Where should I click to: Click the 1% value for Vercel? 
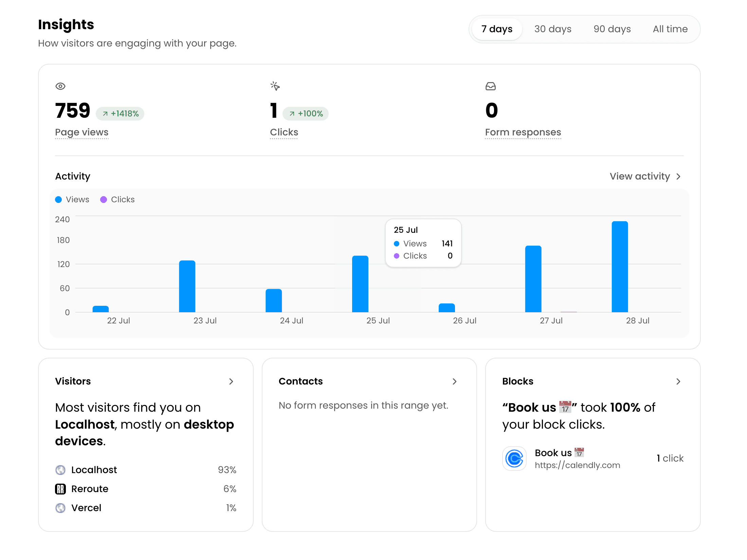pos(231,508)
